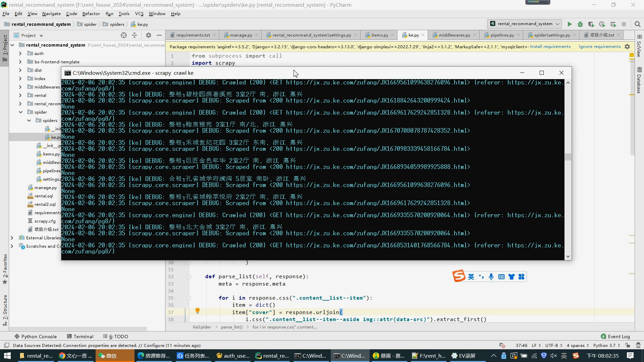Click cmd scrollbar down arrow
This screenshot has height=362, width=644.
(x=568, y=256)
